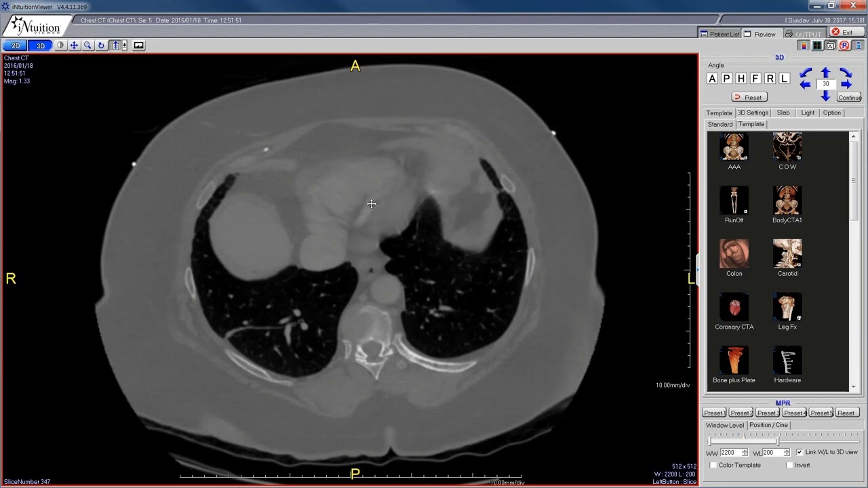Click the WW value field
The height and width of the screenshot is (488, 868).
730,453
